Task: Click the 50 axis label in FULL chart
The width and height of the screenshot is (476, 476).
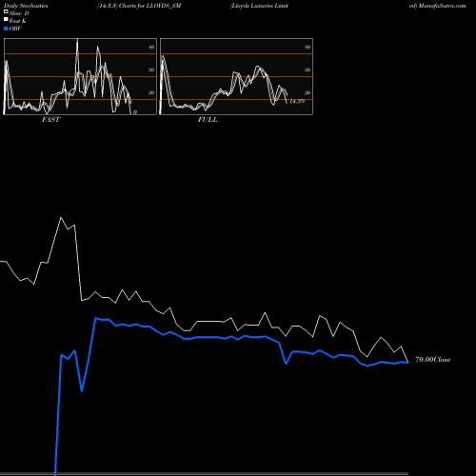Action: pos(307,69)
